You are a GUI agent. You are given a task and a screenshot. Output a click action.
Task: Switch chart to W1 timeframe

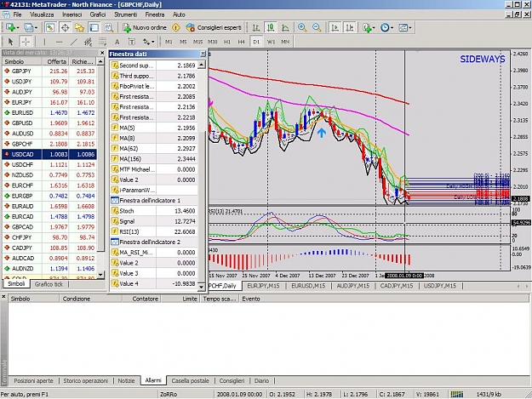[271, 42]
